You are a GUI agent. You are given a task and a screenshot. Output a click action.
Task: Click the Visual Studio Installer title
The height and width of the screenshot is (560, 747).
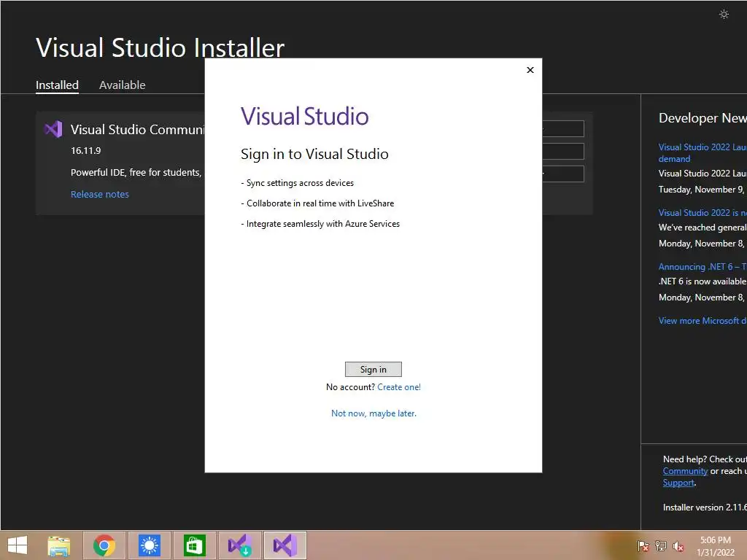[x=160, y=48]
